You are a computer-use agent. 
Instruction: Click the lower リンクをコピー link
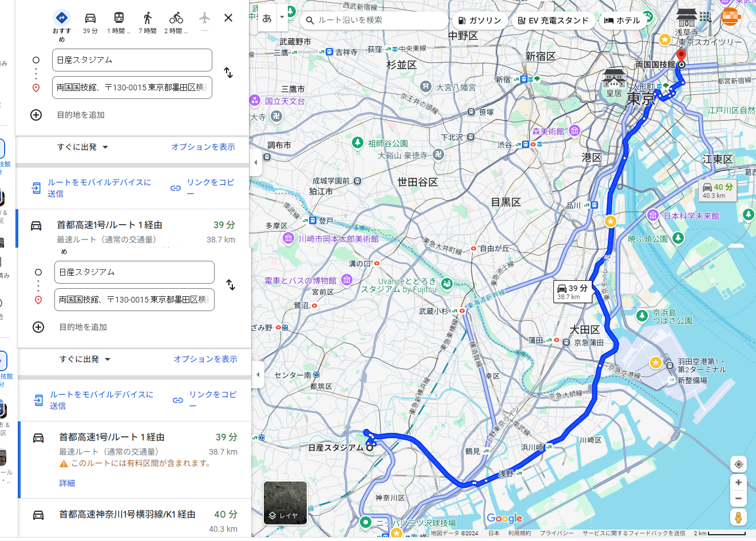(x=206, y=400)
